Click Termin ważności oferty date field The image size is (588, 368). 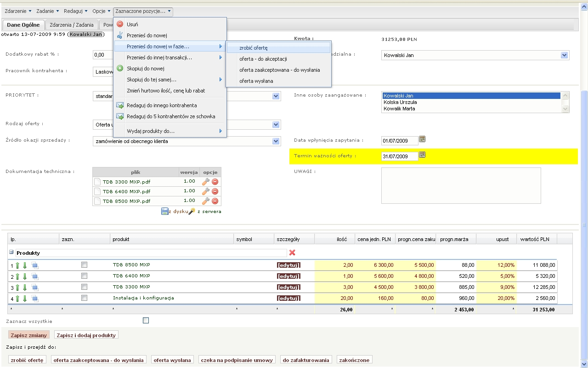tap(400, 156)
